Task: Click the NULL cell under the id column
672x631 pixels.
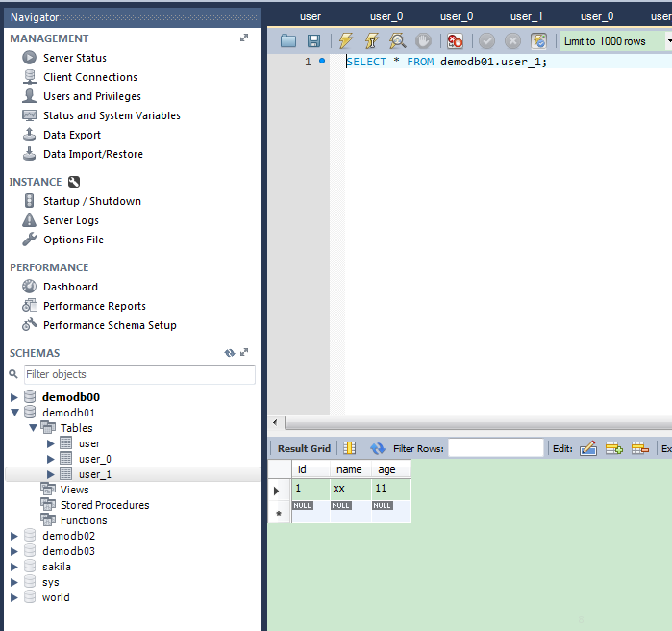Action: click(311, 511)
